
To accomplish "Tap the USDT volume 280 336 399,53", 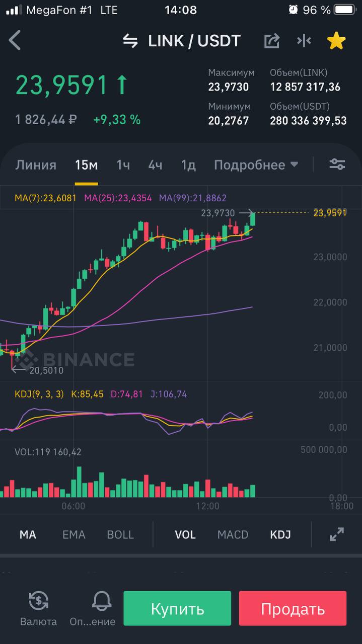I will [308, 121].
